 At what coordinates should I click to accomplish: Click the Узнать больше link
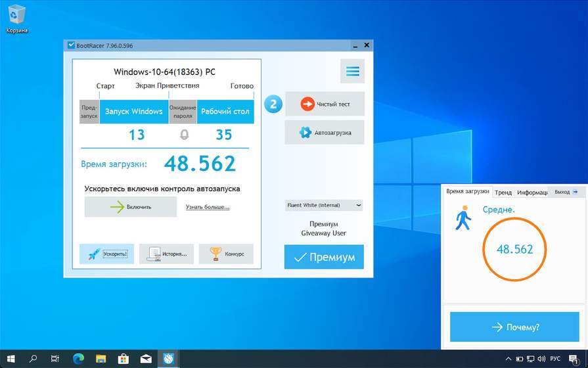coord(208,207)
